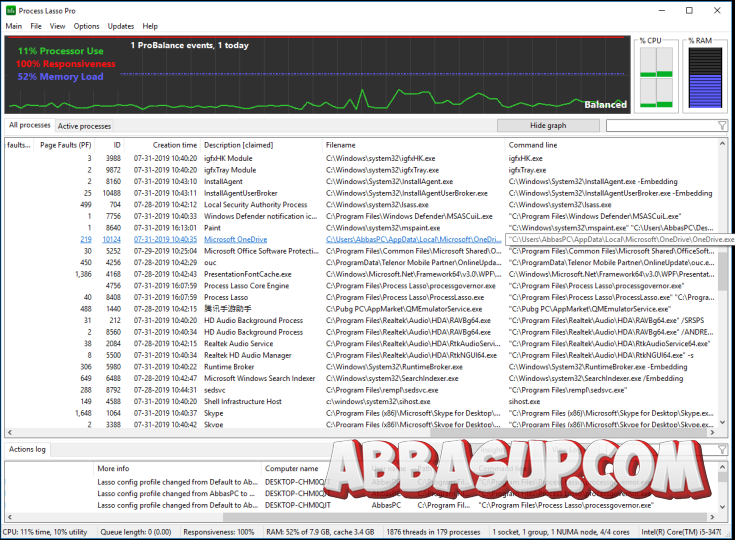Viewport: 735px width, 540px height.
Task: Open the View menu
Action: [x=57, y=26]
